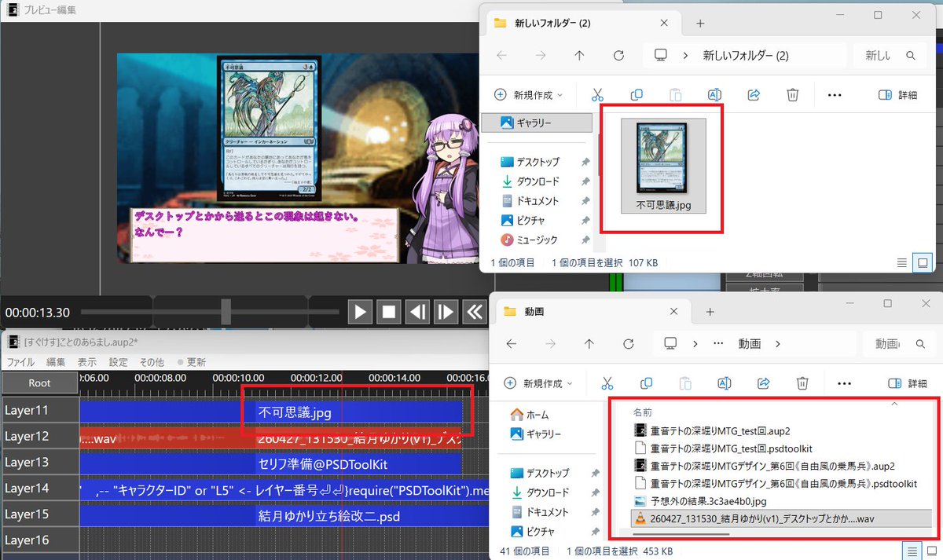Open ダウンロード in 新しいフォルダー sidebar

pos(538,181)
